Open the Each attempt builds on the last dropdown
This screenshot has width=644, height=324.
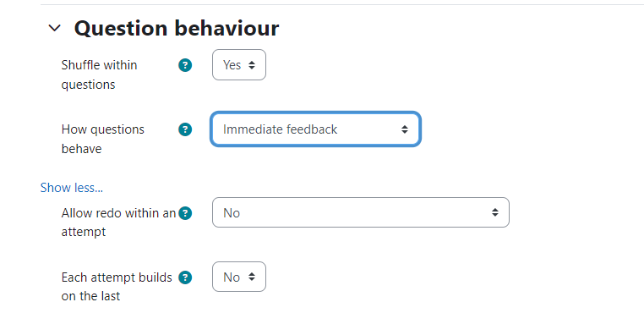[239, 277]
